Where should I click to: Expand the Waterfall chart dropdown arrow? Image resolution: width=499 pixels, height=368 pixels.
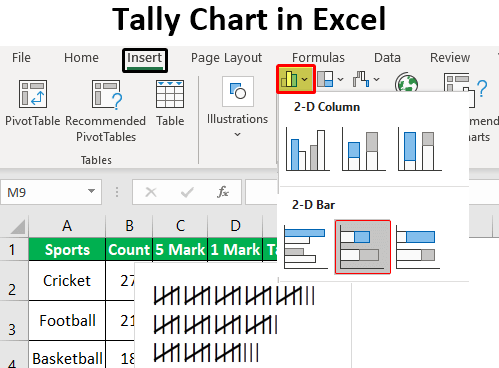(376, 79)
